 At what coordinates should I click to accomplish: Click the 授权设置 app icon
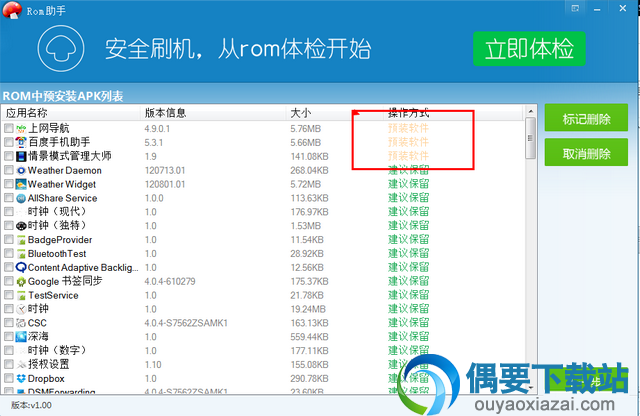(x=21, y=365)
